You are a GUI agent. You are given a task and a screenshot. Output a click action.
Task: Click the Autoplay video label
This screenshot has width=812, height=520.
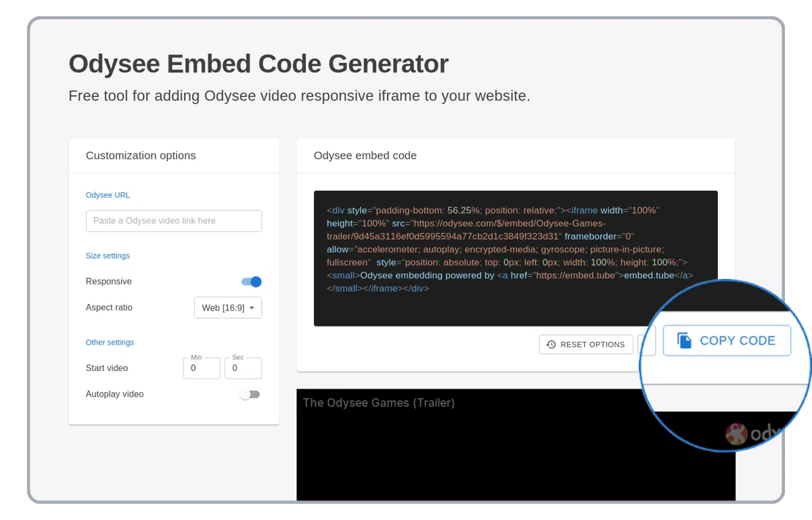114,394
